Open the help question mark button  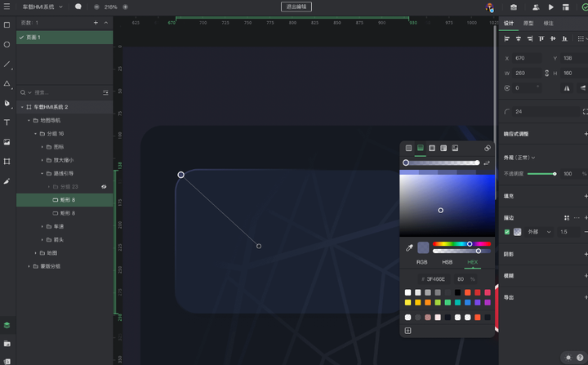580,358
